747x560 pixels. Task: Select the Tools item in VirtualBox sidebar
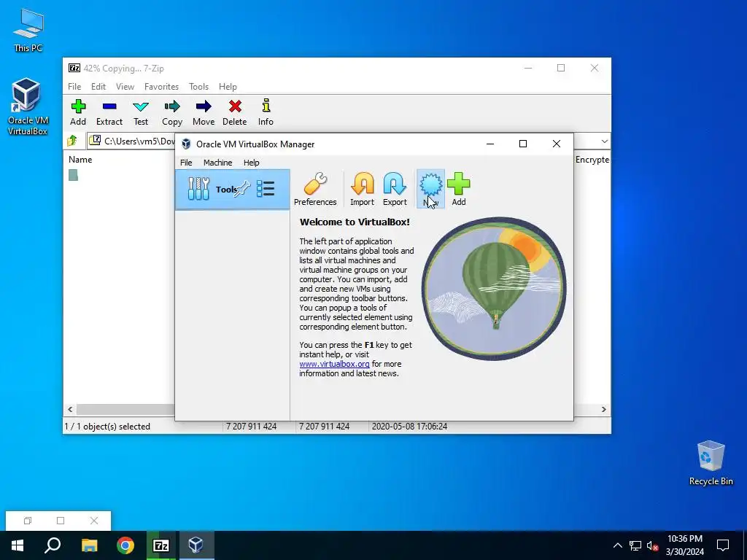coord(233,189)
